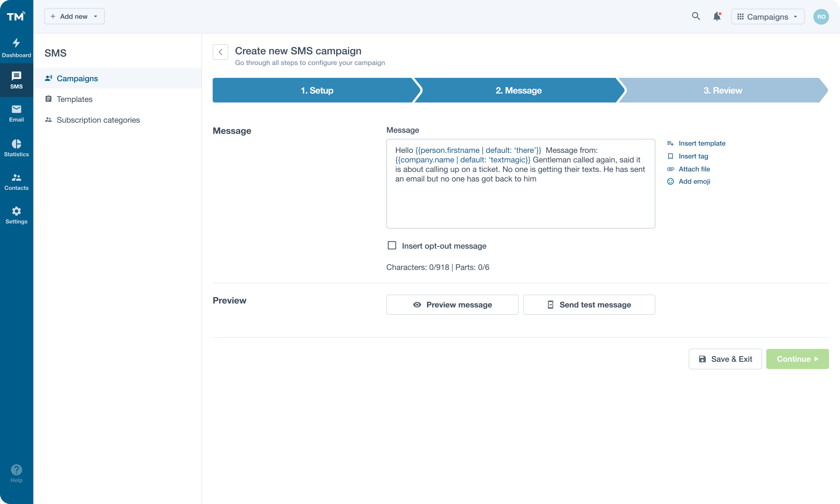Attach a file to the message

pyautogui.click(x=694, y=169)
